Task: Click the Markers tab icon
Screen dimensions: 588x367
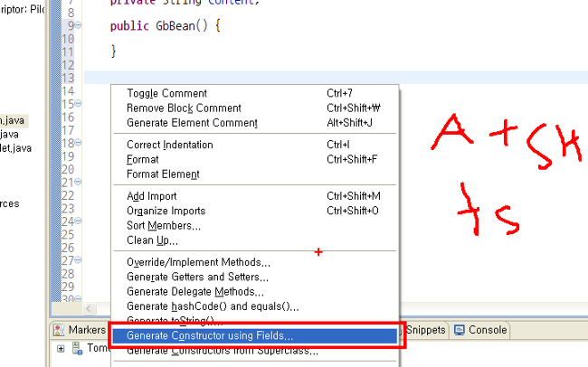Action: click(59, 330)
